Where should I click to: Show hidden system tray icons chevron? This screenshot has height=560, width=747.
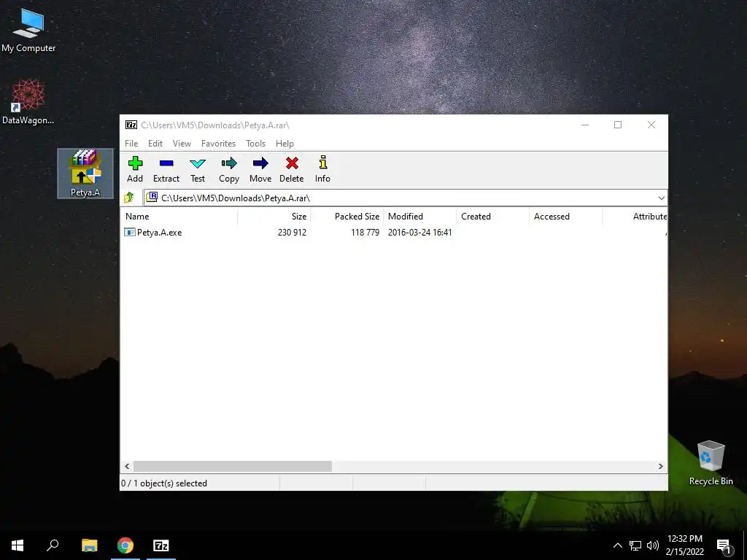point(617,545)
